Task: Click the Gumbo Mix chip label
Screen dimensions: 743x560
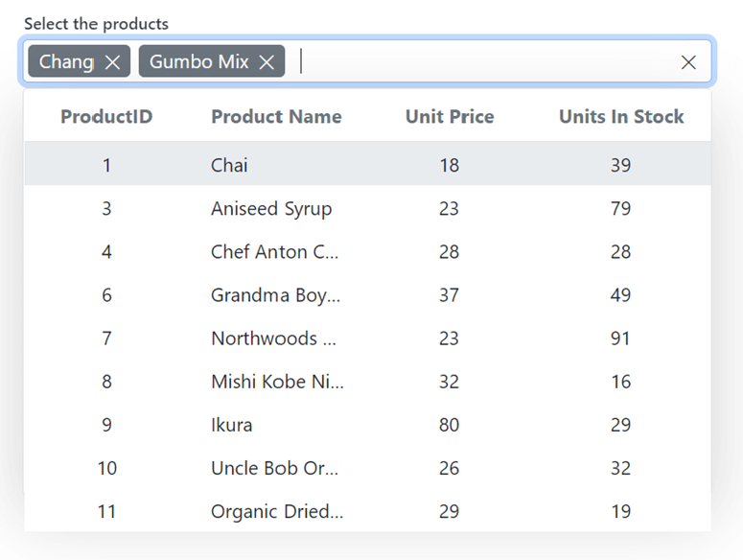Action: click(x=199, y=62)
